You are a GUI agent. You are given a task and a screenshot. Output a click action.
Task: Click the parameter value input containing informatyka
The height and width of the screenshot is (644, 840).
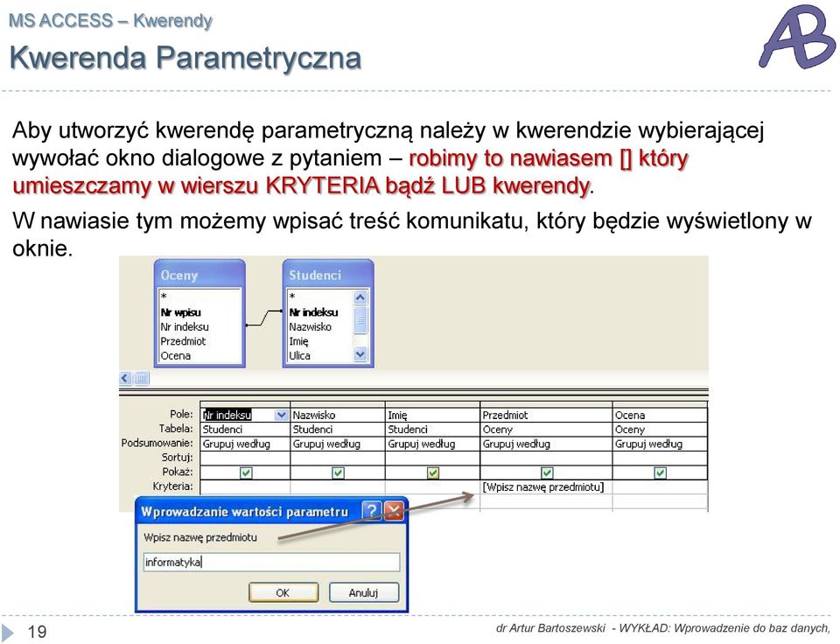click(271, 562)
